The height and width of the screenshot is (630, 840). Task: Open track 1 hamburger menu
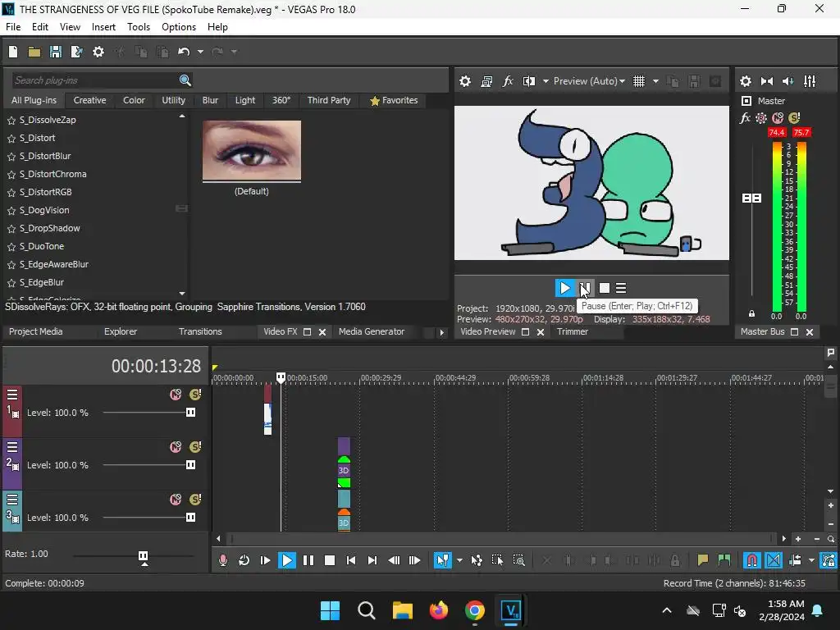12,395
